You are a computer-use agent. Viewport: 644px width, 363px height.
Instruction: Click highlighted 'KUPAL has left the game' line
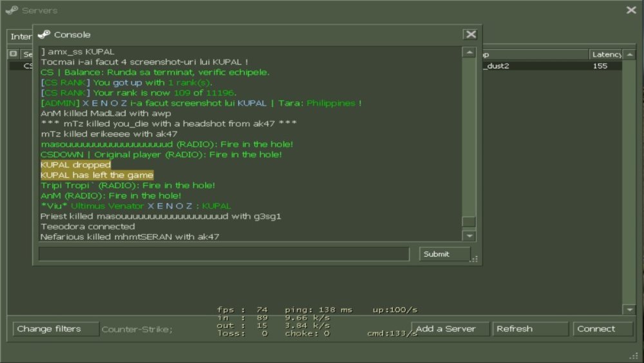[x=97, y=175]
